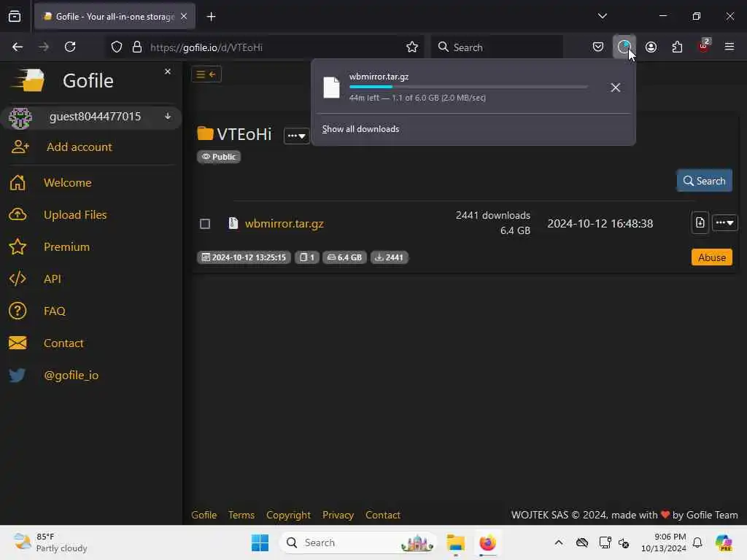Close the Gofile browser tab
The image size is (747, 560).
point(184,16)
